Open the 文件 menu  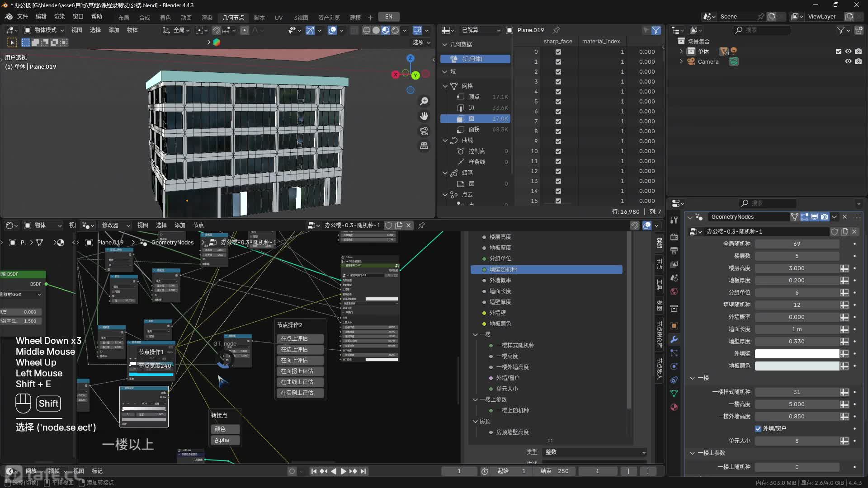pos(22,17)
